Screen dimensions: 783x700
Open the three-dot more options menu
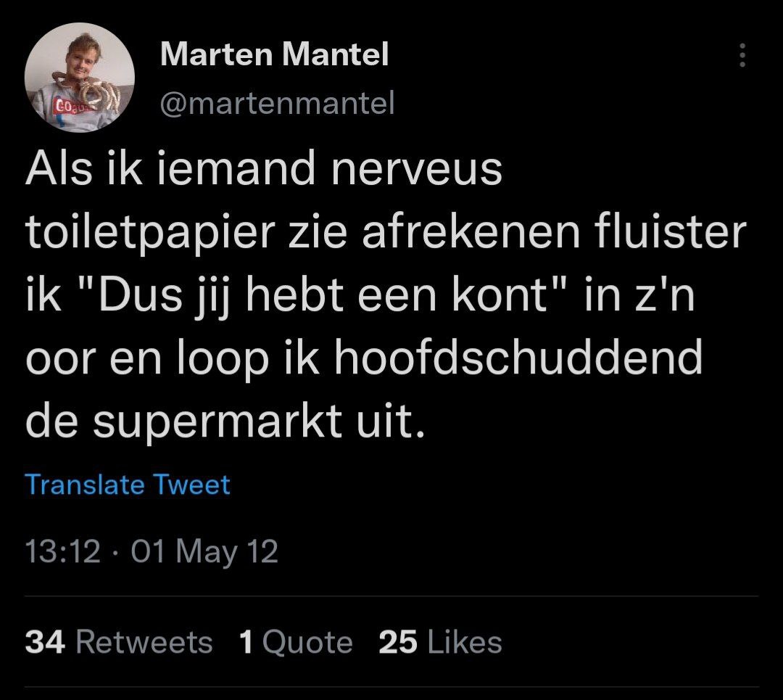pos(741,55)
